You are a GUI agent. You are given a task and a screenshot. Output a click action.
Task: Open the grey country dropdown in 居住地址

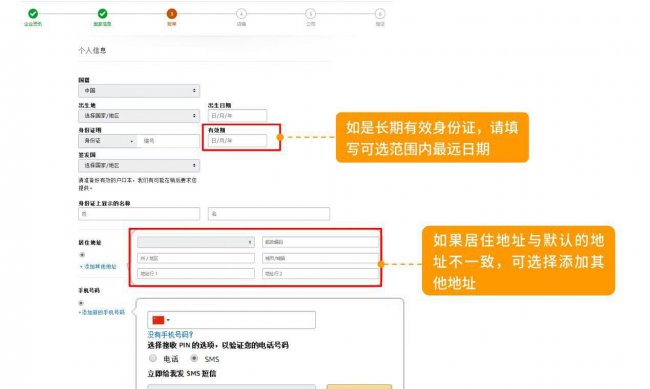tap(196, 242)
